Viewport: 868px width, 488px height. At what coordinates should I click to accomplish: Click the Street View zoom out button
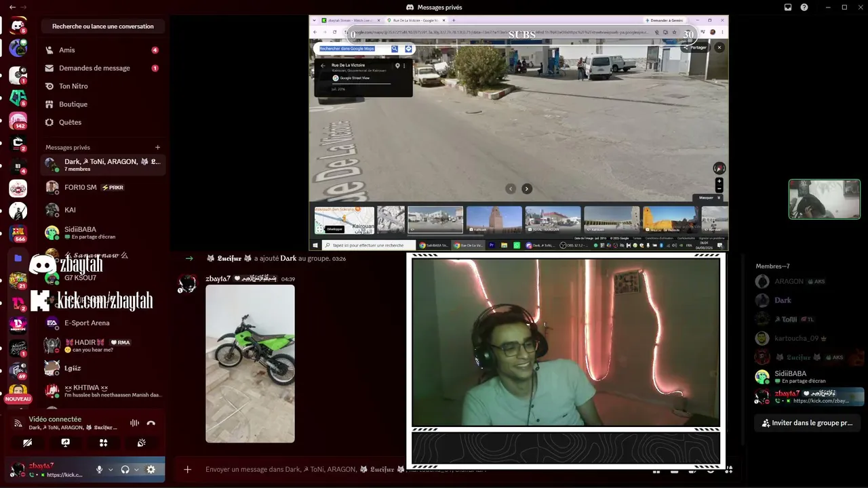click(x=719, y=189)
